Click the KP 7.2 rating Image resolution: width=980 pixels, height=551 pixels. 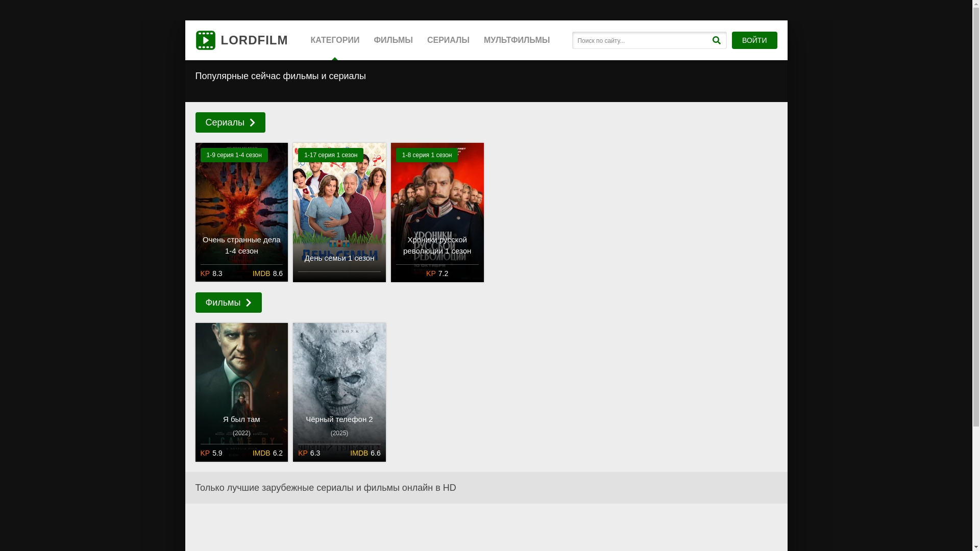pyautogui.click(x=437, y=273)
